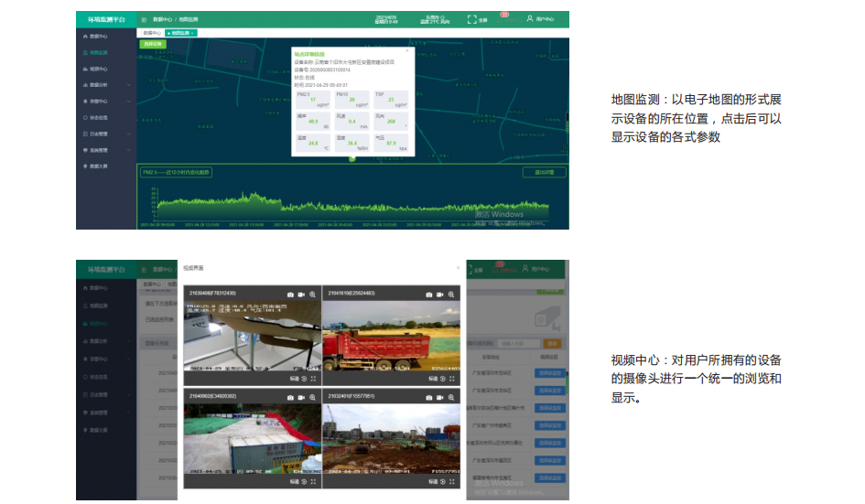Viewport: 865px width, 504px height.
Task: Click the map's right-edge scrollbar
Action: point(568,123)
